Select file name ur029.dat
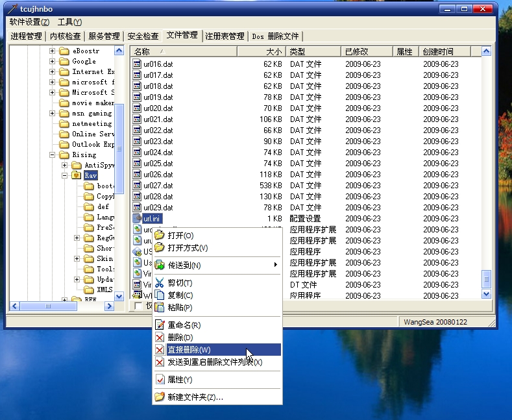Image resolution: width=512 pixels, height=420 pixels. [158, 208]
